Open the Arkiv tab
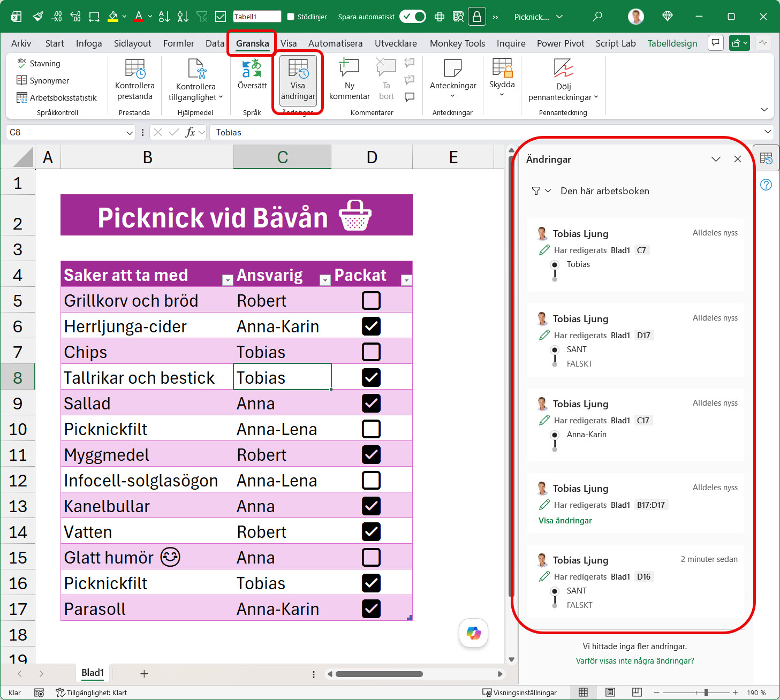 click(21, 43)
